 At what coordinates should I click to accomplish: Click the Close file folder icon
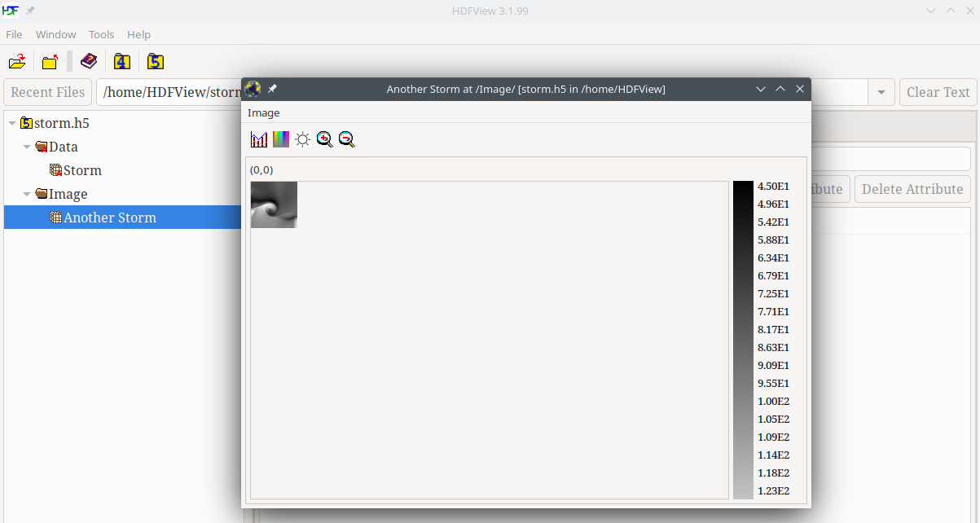tap(51, 62)
